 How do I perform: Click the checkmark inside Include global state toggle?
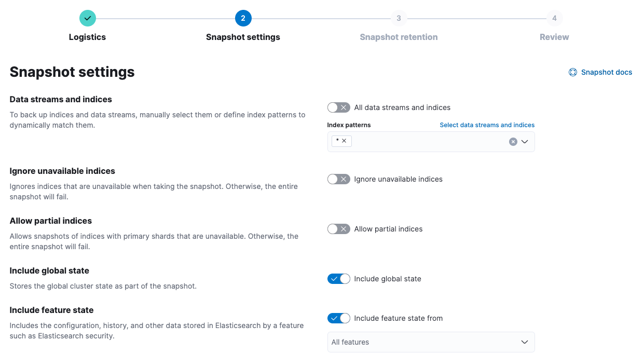click(x=334, y=279)
